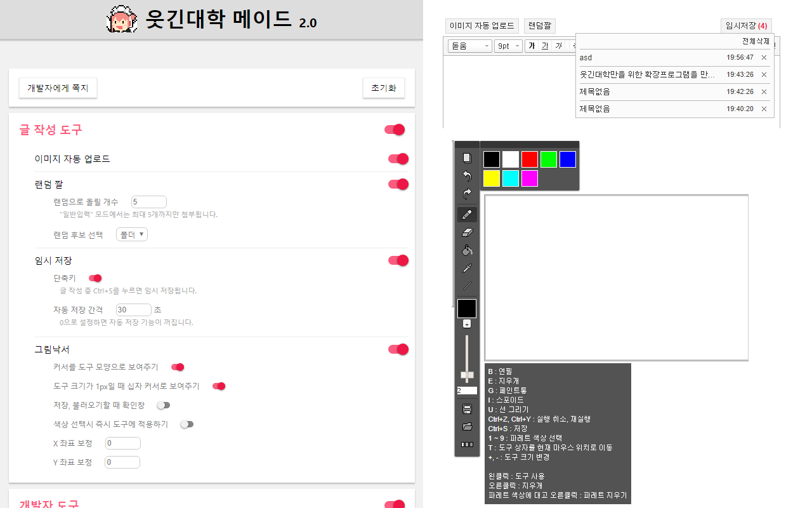Select the Paint bucket tool

coord(467,250)
